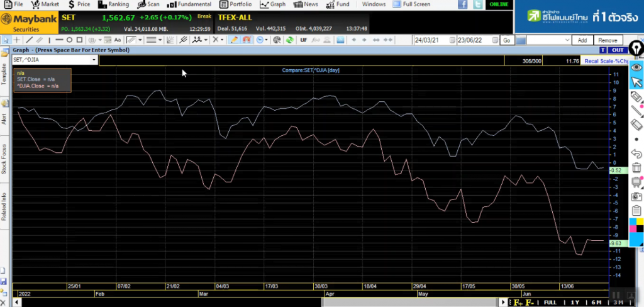Click the Add button
The width and height of the screenshot is (644, 307).
(x=582, y=40)
